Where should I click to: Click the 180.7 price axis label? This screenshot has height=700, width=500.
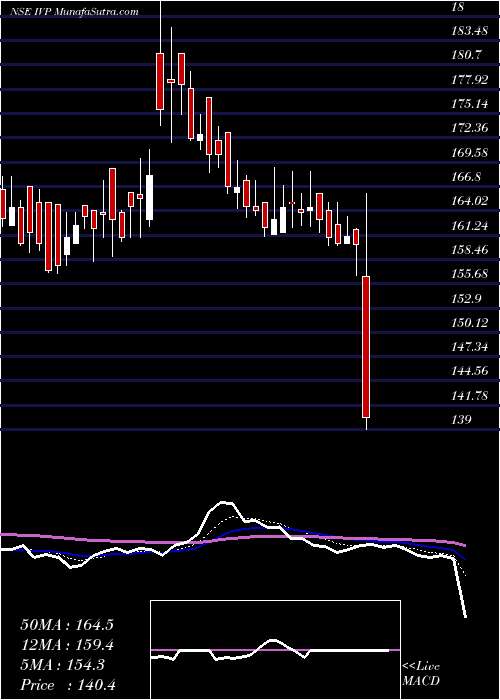coord(469,55)
